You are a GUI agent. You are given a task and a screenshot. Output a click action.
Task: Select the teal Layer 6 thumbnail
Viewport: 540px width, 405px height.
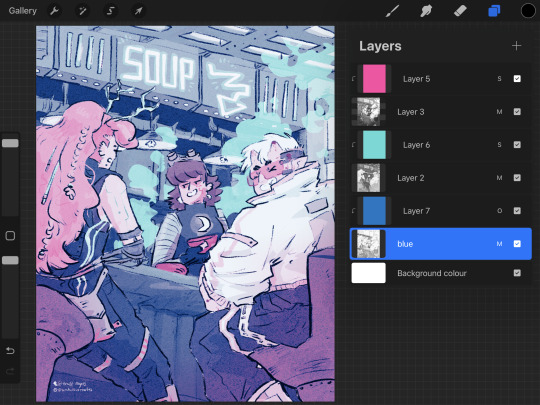point(374,145)
